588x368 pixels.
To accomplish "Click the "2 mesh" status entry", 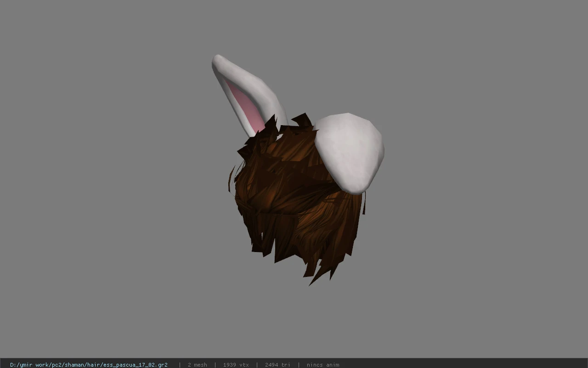I will pyautogui.click(x=197, y=365).
